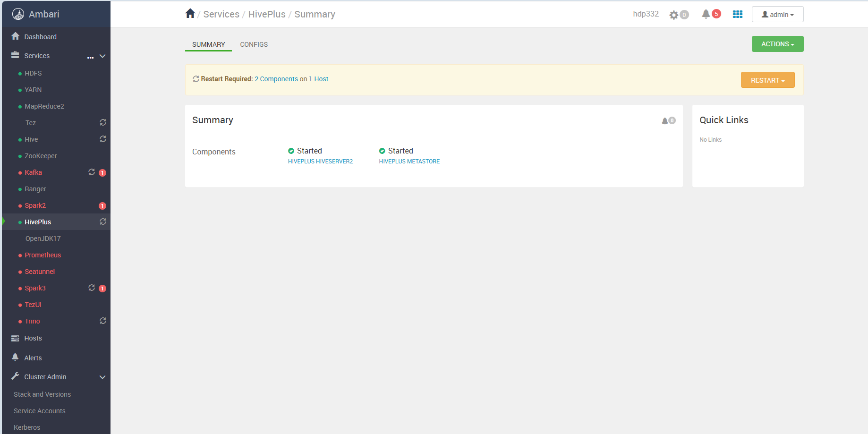The width and height of the screenshot is (868, 434).
Task: Click the HiveServer2 started status icon
Action: point(291,151)
